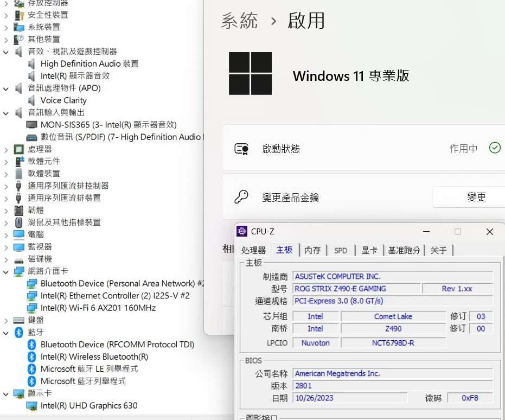Image resolution: width=505 pixels, height=420 pixels.
Task: Click the Intel(R) UHD Graphics 630 display adapter icon
Action: click(31, 406)
